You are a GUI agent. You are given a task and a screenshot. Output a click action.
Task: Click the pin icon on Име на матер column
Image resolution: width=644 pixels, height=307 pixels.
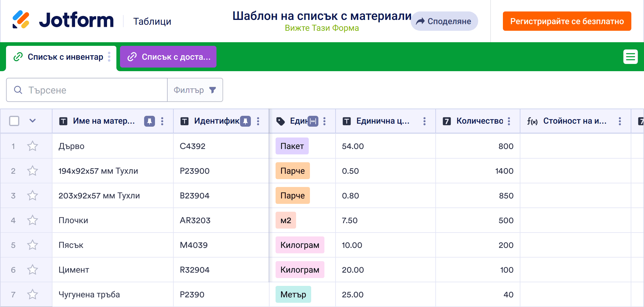[149, 121]
